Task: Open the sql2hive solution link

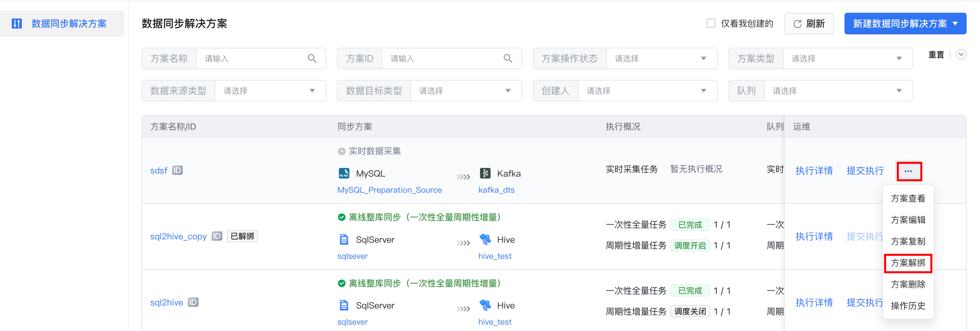Action: click(x=167, y=302)
